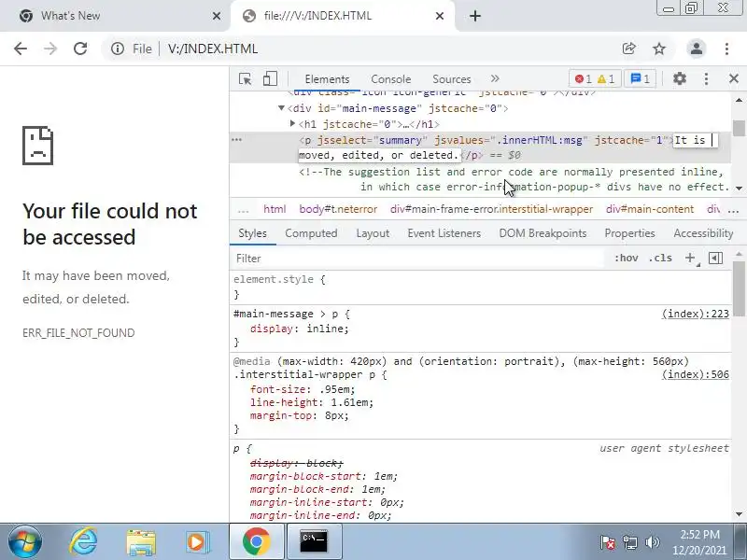Viewport: 747px width, 560px height.
Task: Switch to Command Prompt in taskbar
Action: [x=314, y=541]
